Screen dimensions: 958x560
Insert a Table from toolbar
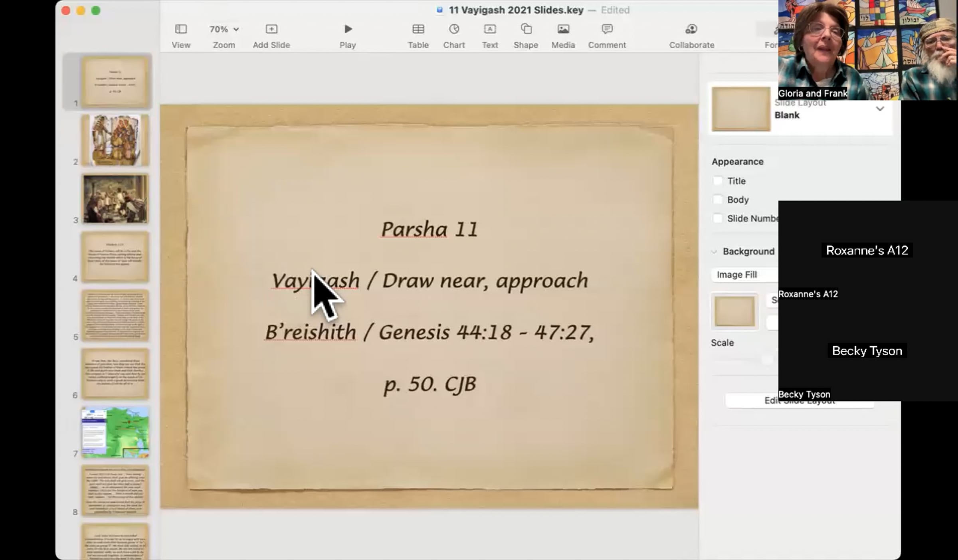pos(418,29)
